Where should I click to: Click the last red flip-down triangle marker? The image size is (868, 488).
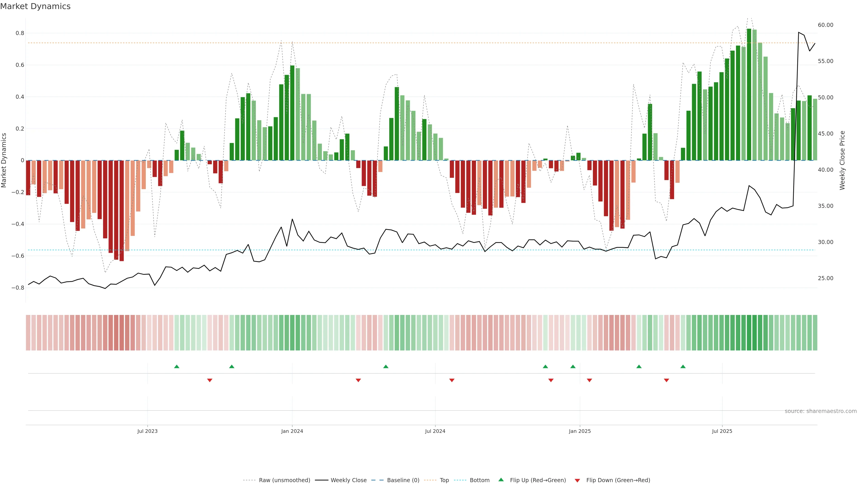pos(666,380)
